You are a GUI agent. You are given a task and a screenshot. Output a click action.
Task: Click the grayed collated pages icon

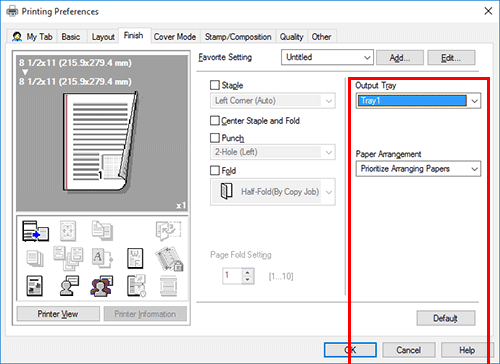[102, 230]
